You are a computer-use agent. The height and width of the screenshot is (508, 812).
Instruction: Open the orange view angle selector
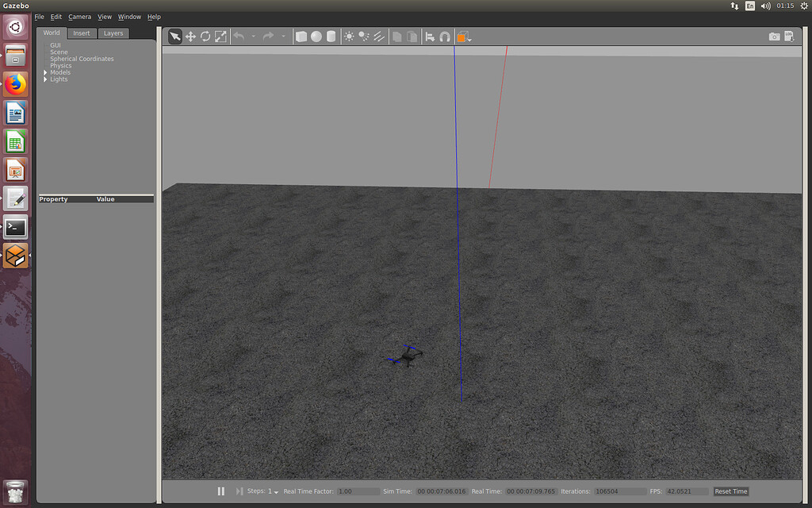pyautogui.click(x=464, y=37)
